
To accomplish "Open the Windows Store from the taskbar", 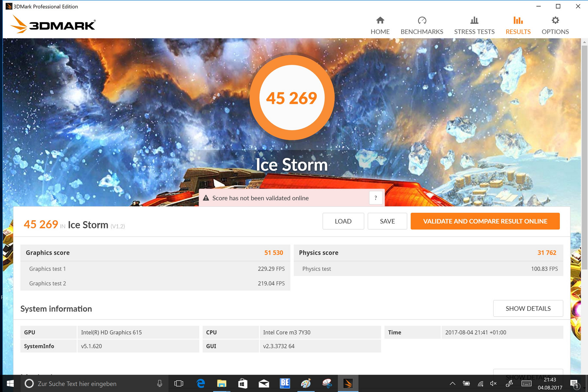I will point(243,384).
